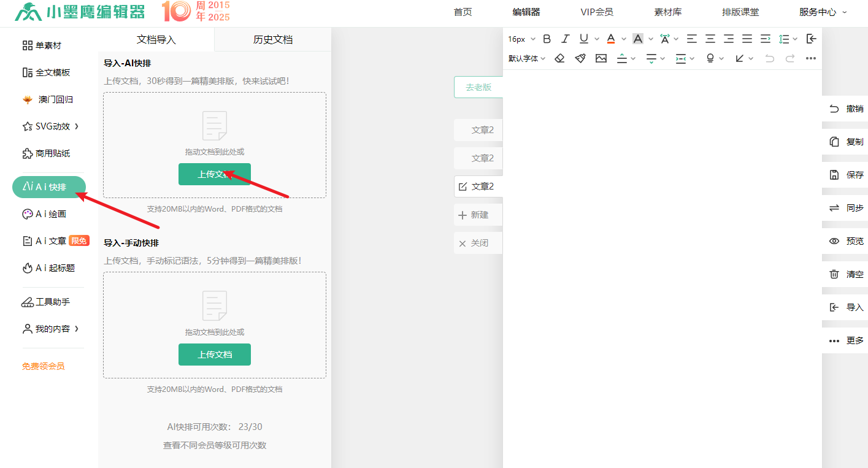Click the 查看不同会员等级可用次数 link
Image resolution: width=868 pixels, height=468 pixels.
point(215,445)
